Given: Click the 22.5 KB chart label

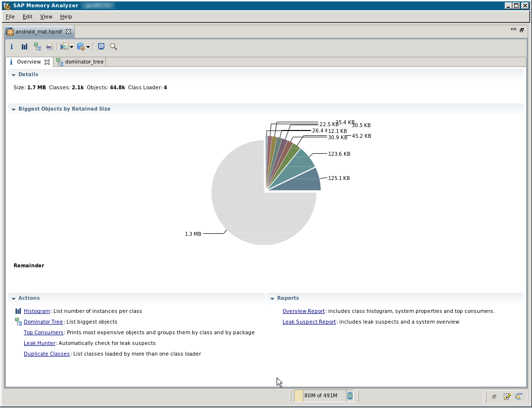Looking at the screenshot, I should click(329, 124).
